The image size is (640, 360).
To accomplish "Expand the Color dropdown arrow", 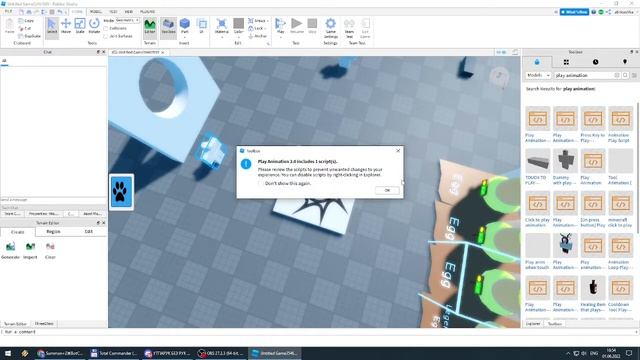I will coord(239,37).
